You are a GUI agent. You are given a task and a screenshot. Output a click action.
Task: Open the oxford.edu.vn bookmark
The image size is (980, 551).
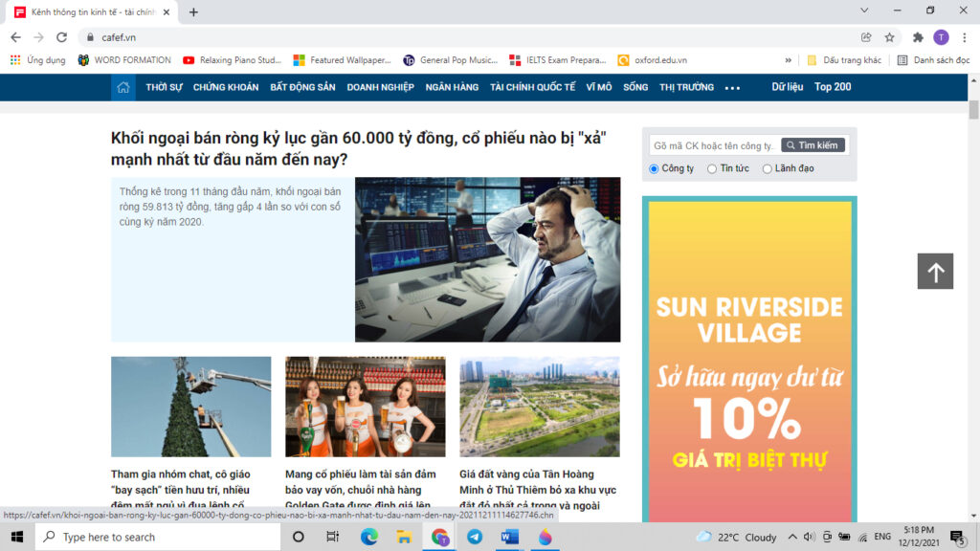pos(653,60)
